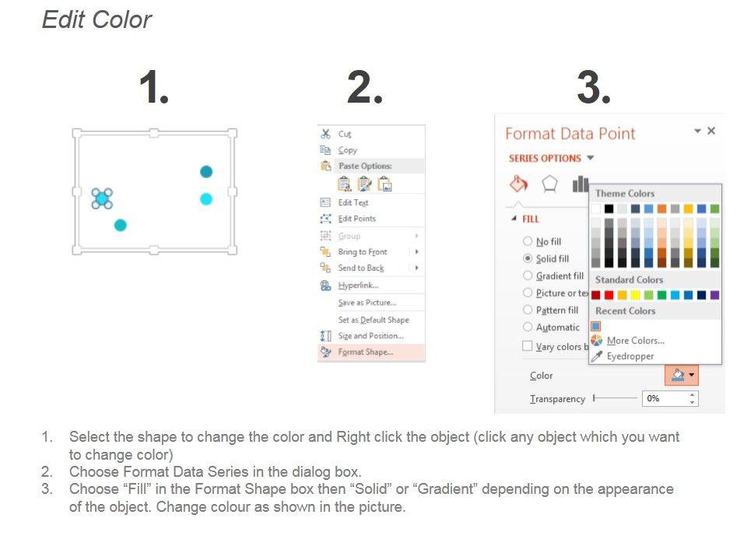Open the fill Color bucket dropdown
This screenshot has width=747, height=560.
682,376
